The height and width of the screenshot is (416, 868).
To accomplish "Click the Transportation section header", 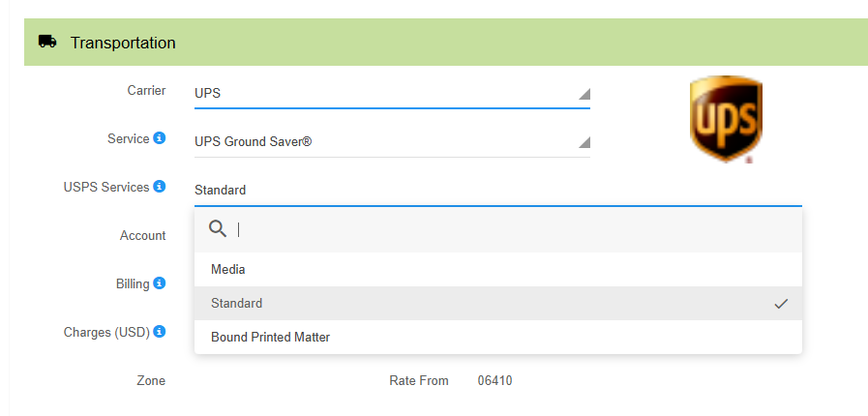I will click(446, 42).
